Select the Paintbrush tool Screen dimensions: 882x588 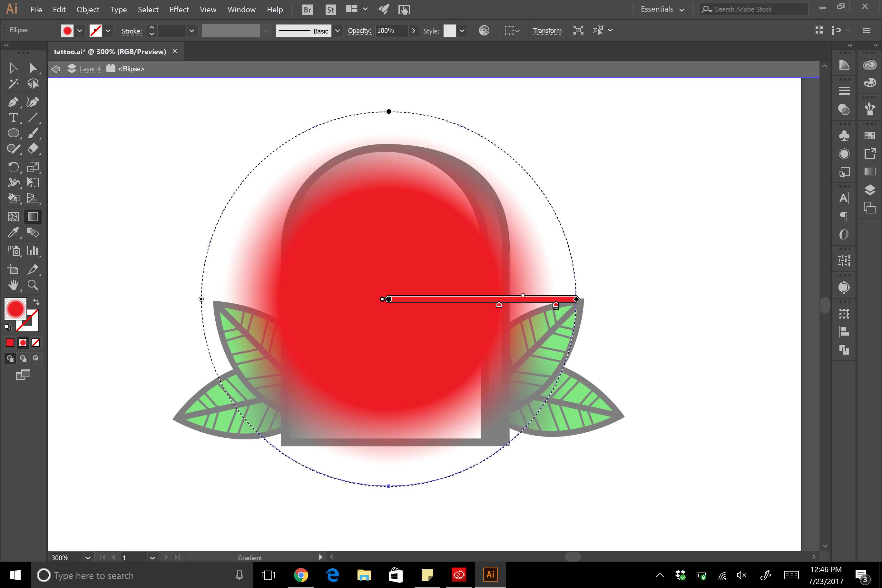click(x=33, y=133)
